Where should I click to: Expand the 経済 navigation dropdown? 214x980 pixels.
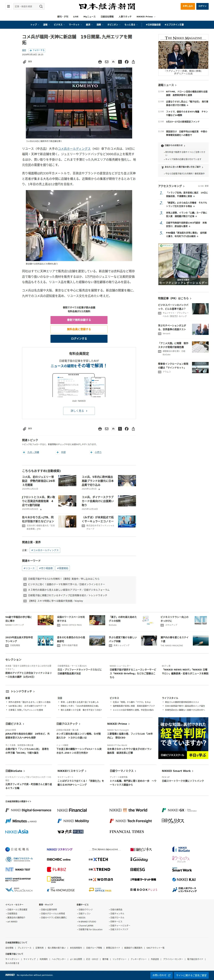click(x=89, y=25)
